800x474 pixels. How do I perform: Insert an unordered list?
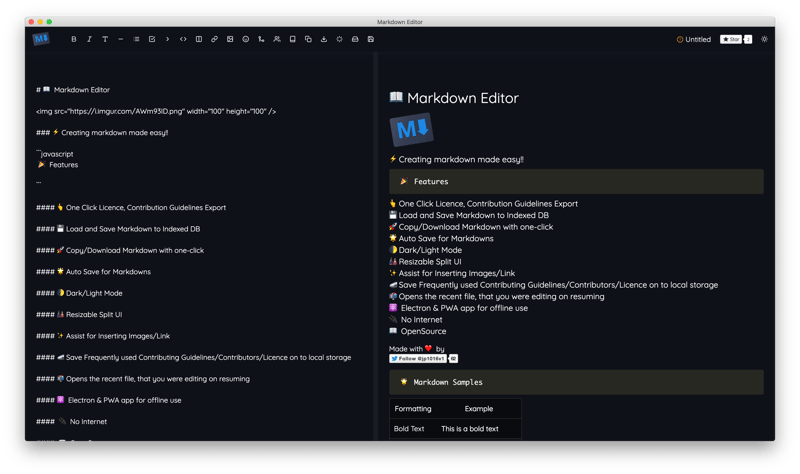point(136,39)
